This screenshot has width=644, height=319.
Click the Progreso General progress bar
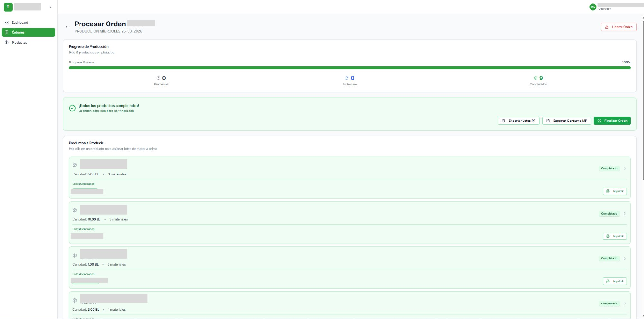[349, 68]
